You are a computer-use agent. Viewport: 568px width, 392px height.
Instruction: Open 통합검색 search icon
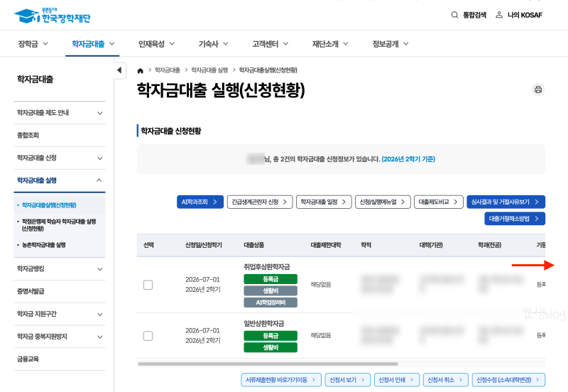454,15
